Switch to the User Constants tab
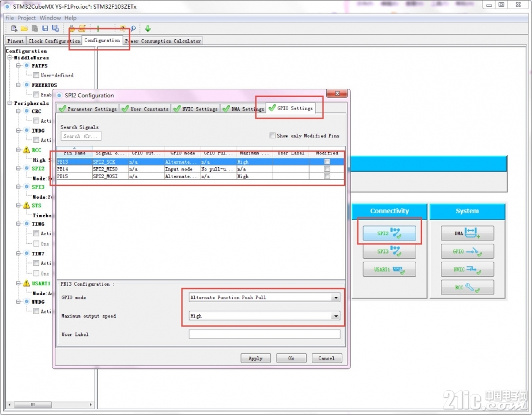This screenshot has width=532, height=415. (145, 109)
